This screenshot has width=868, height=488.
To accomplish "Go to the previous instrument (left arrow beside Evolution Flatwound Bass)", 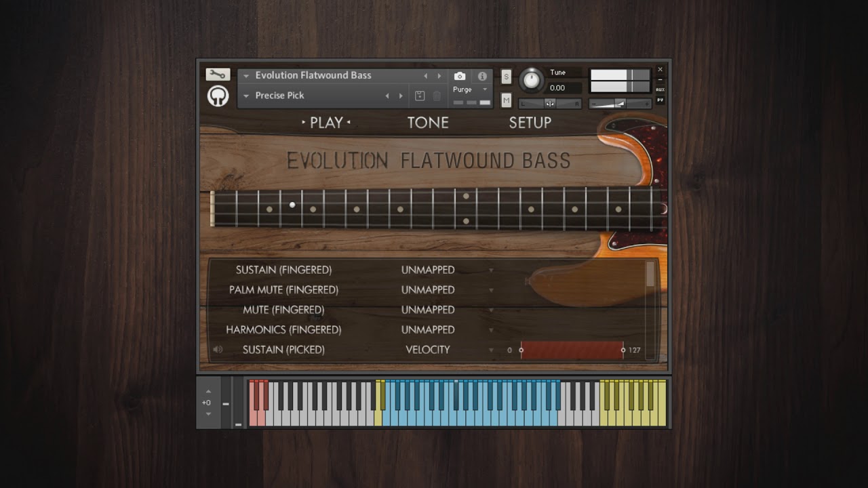I will [426, 76].
